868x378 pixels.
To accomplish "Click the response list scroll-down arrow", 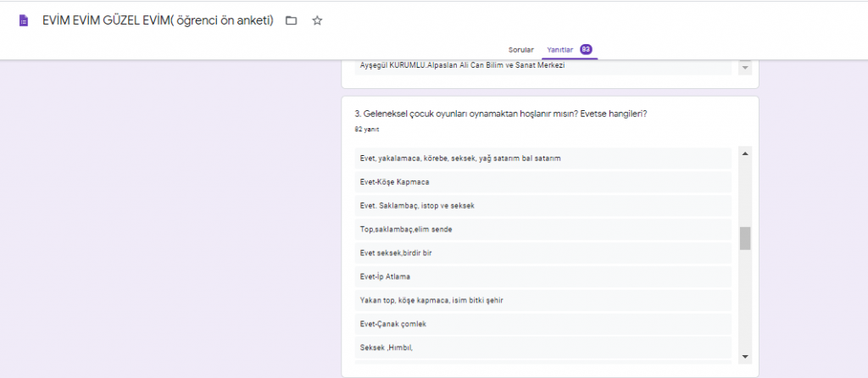I will tap(745, 356).
